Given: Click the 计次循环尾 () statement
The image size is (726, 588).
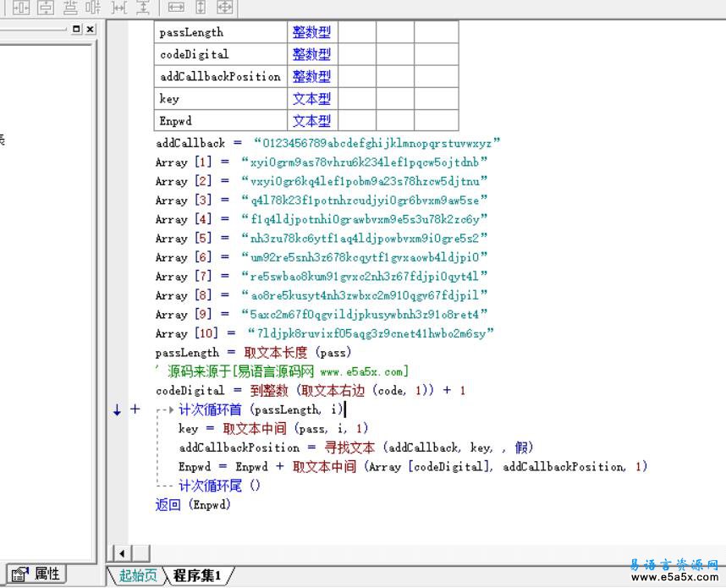Looking at the screenshot, I should tap(219, 486).
